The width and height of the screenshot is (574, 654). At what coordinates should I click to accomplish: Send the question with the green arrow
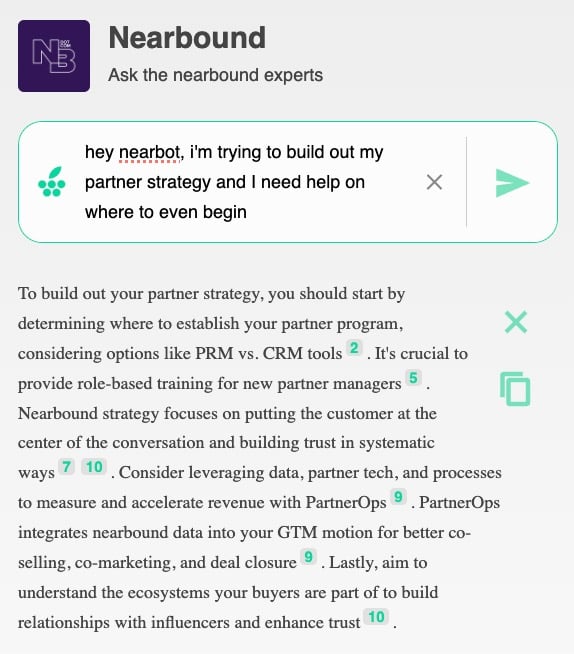(512, 183)
